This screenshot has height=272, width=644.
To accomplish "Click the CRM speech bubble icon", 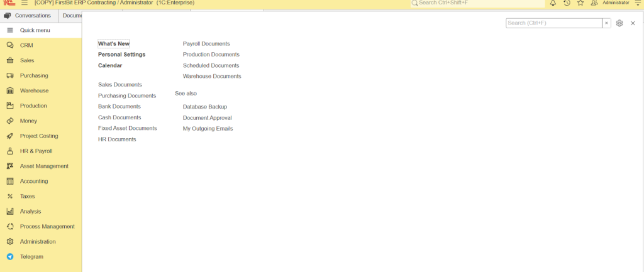I will 10,45.
